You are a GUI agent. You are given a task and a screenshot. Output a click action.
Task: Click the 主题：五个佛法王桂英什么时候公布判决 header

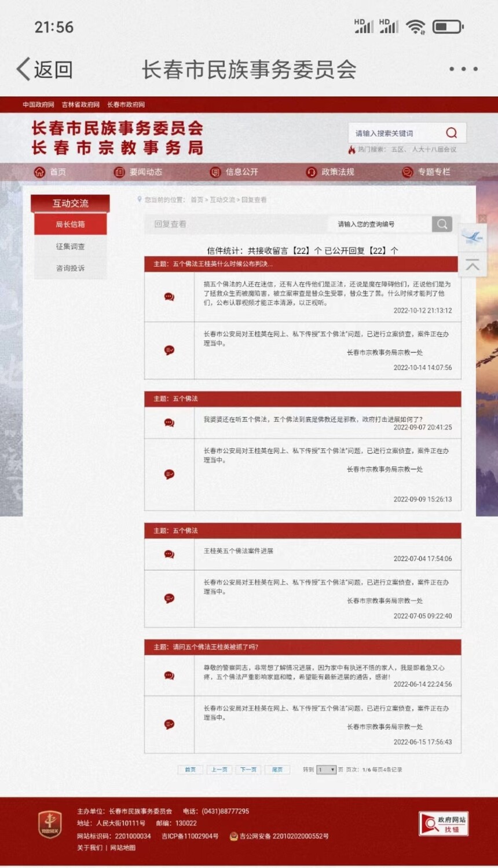pyautogui.click(x=302, y=264)
